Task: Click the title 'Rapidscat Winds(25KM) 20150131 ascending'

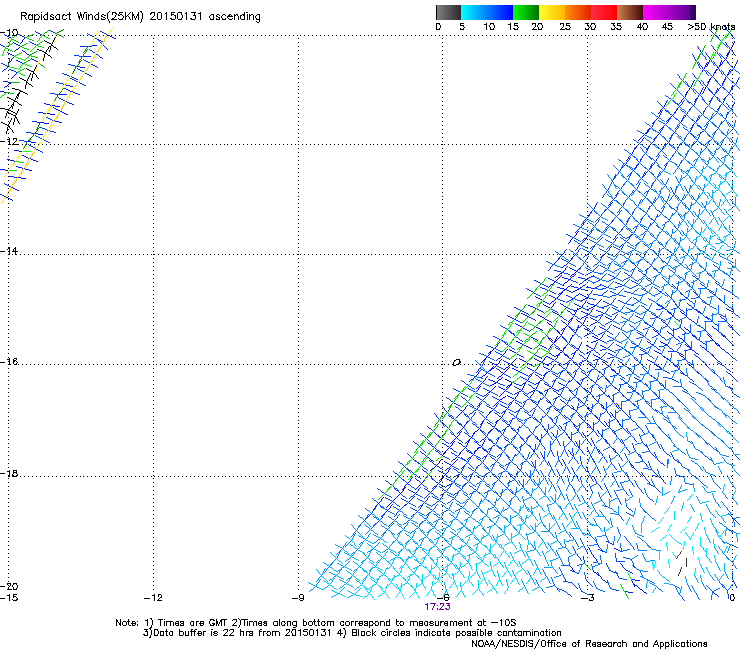Action: click(x=140, y=17)
